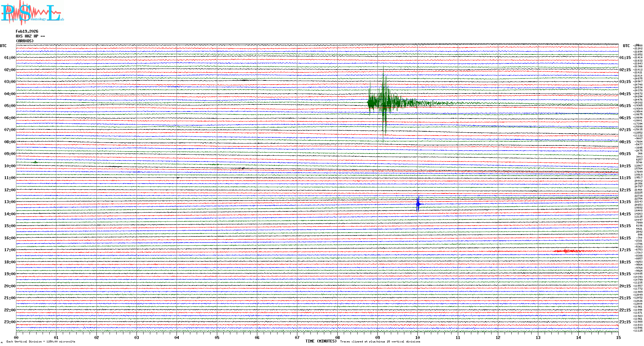Click minute 00 on the bottom axis
Image resolution: width=644 pixels, height=346 pixels.
(x=16, y=337)
